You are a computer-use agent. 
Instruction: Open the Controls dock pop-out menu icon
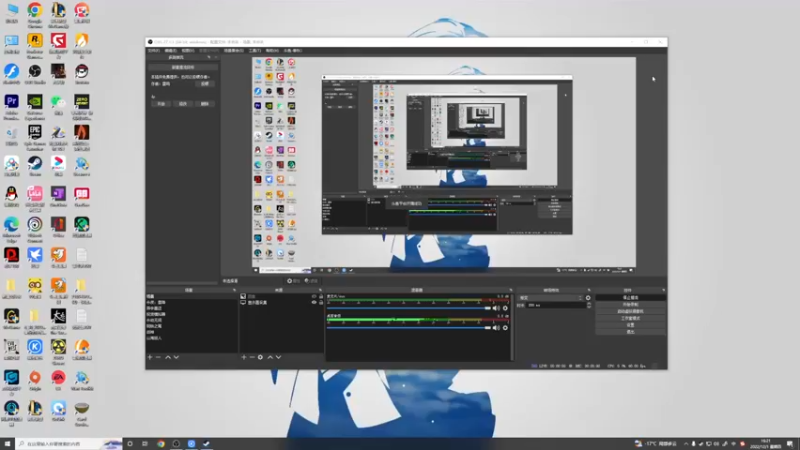663,290
